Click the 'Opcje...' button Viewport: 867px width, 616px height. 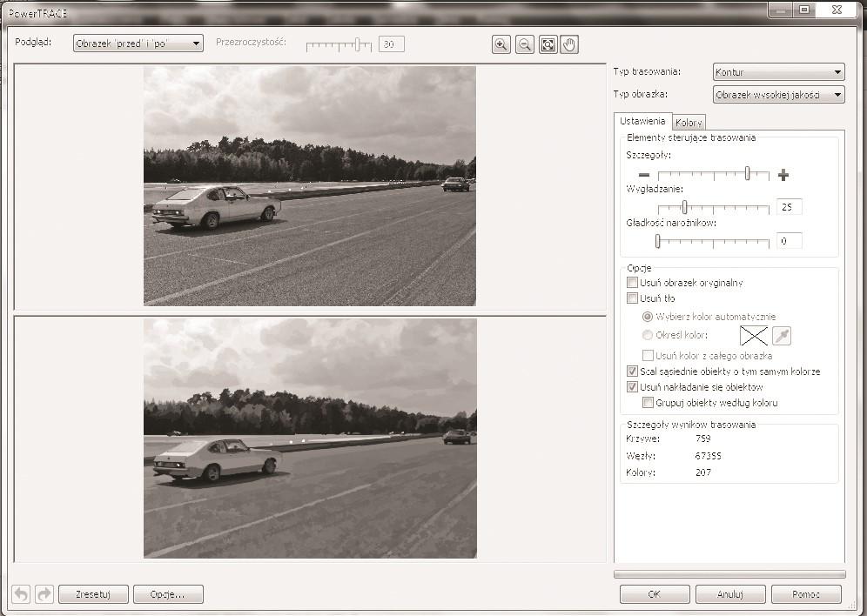pyautogui.click(x=168, y=594)
